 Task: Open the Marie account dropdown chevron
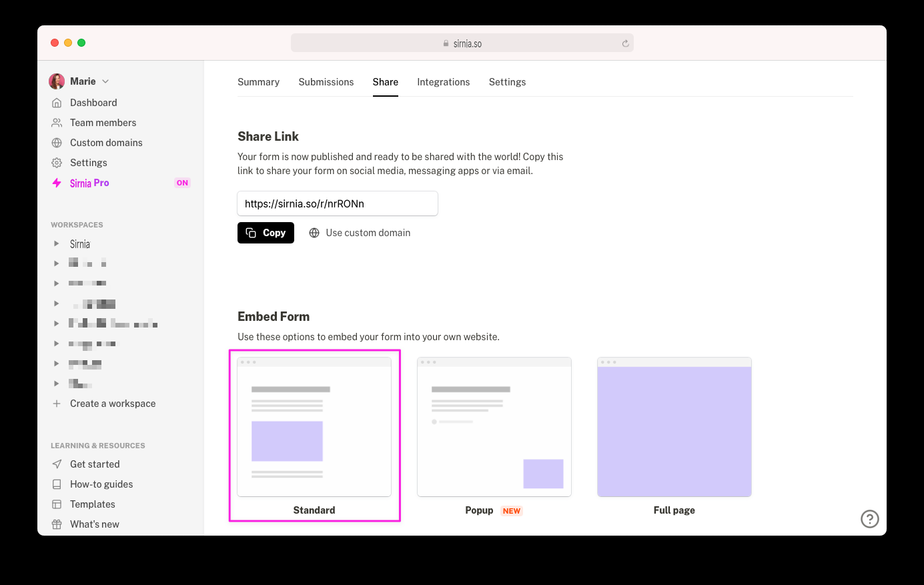click(x=105, y=81)
